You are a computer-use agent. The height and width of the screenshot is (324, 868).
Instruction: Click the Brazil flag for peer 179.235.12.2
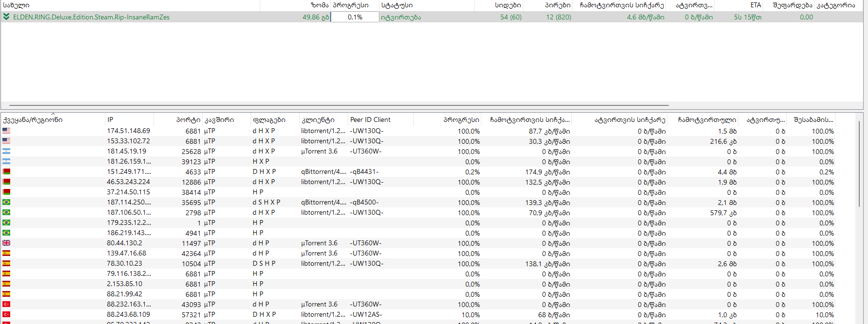pos(6,222)
